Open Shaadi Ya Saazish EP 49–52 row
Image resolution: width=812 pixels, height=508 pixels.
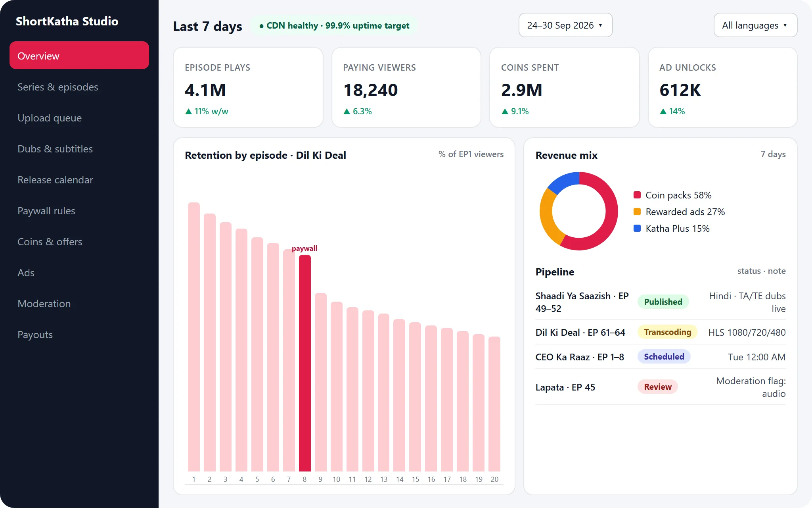point(661,302)
